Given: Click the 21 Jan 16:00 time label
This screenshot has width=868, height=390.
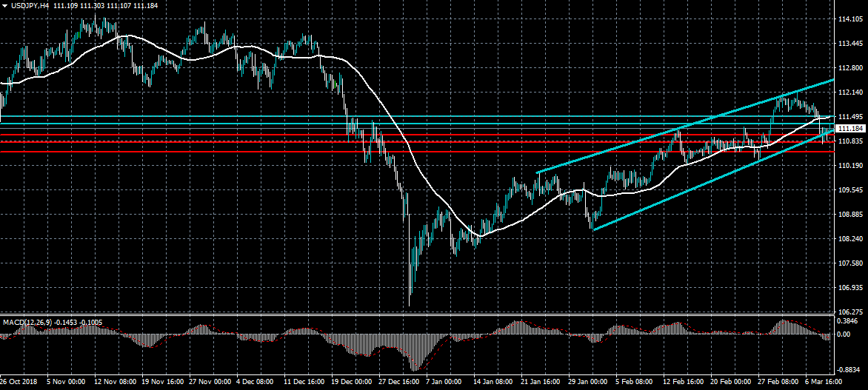Looking at the screenshot, I should (541, 382).
